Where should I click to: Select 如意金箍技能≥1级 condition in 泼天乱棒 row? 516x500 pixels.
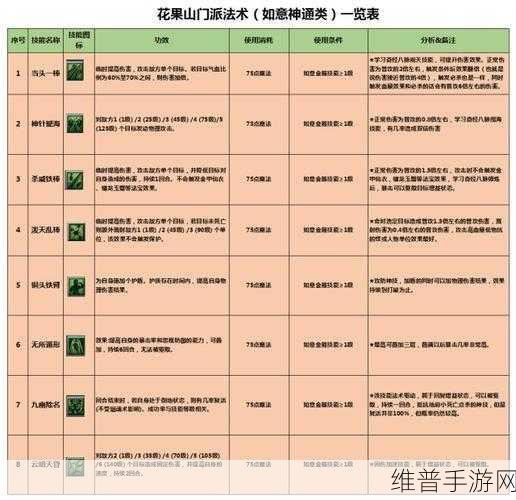click(x=328, y=230)
